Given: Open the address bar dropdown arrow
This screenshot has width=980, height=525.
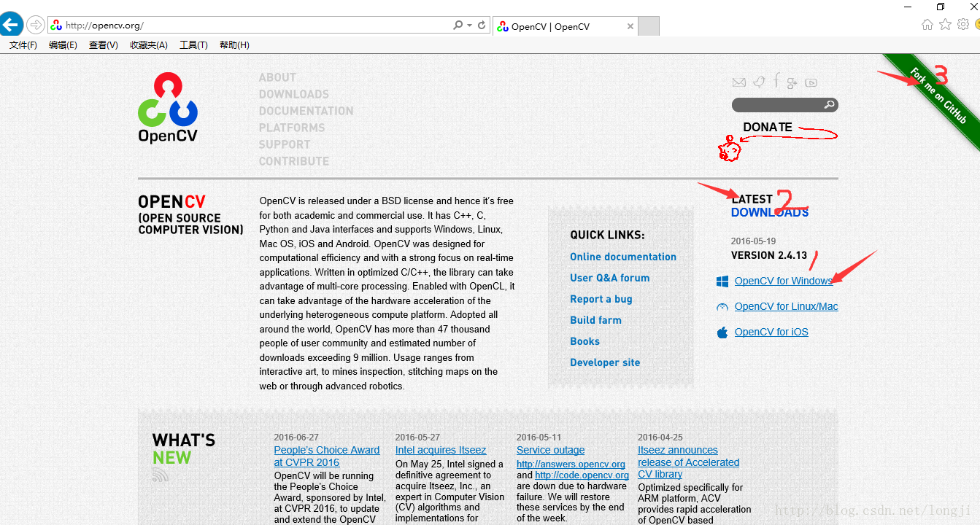Looking at the screenshot, I should tap(470, 25).
